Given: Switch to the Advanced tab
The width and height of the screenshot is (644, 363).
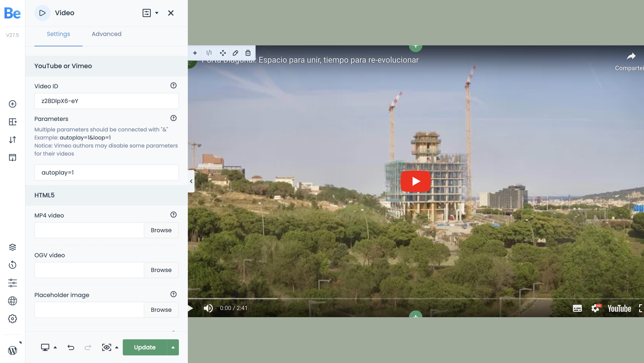Looking at the screenshot, I should click(106, 34).
